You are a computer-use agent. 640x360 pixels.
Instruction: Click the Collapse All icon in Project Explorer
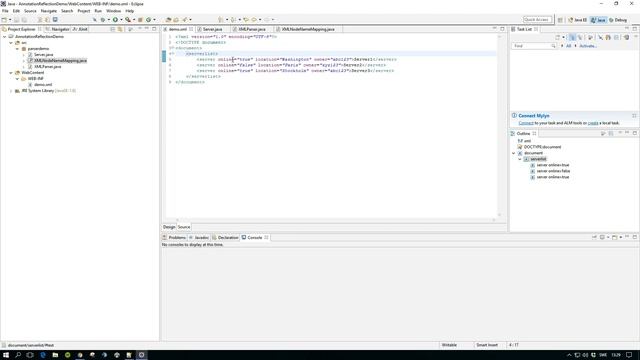pyautogui.click(x=113, y=29)
